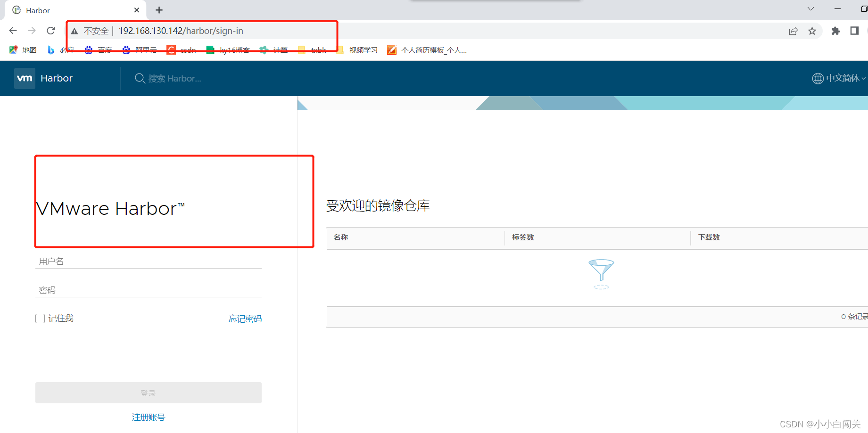Click the URL in the address bar
Viewport: 868px width, 433px height.
tap(181, 31)
